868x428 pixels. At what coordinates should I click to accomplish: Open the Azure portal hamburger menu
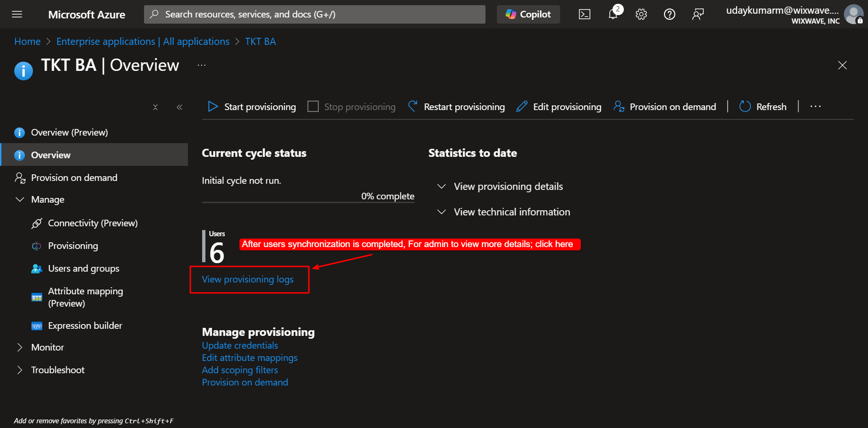coord(17,14)
